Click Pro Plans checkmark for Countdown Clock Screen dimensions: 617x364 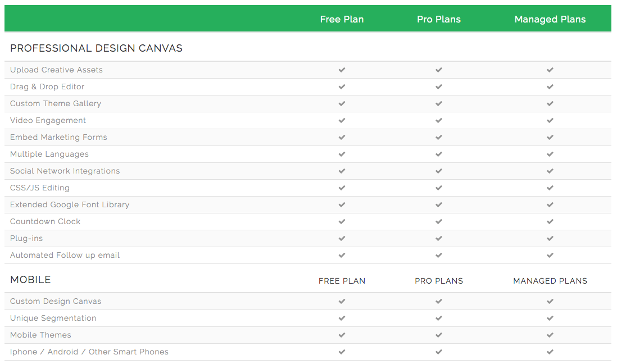(x=439, y=222)
